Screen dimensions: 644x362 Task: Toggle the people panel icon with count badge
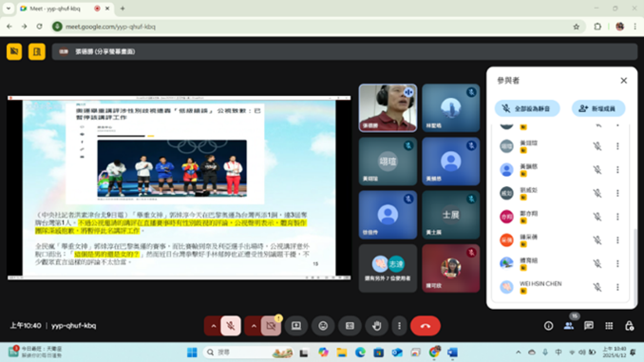pyautogui.click(x=569, y=325)
